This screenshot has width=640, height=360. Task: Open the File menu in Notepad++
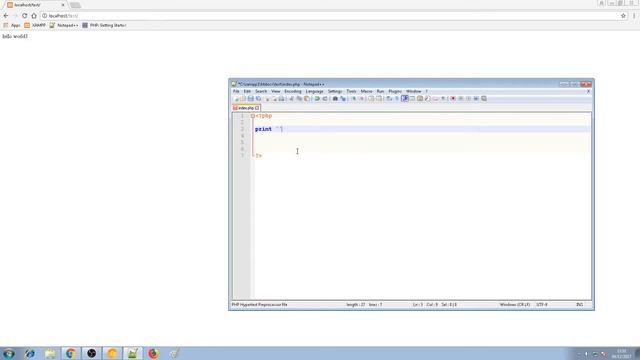[236, 91]
